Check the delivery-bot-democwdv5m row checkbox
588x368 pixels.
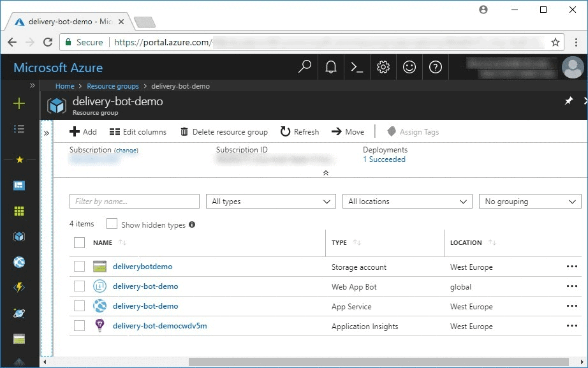tap(80, 326)
